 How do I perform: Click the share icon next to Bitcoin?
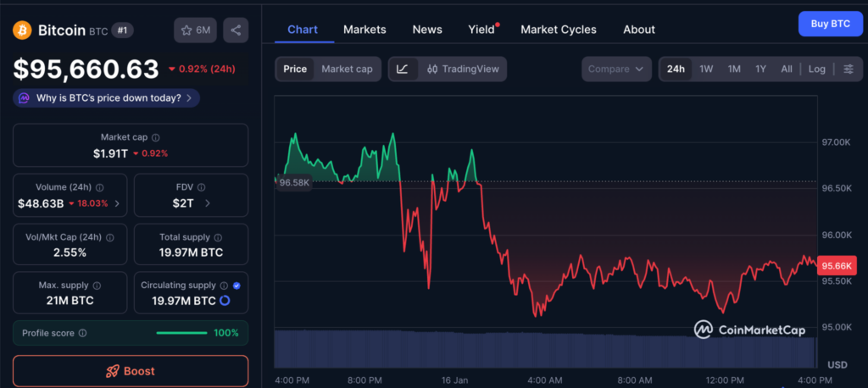coord(236,30)
